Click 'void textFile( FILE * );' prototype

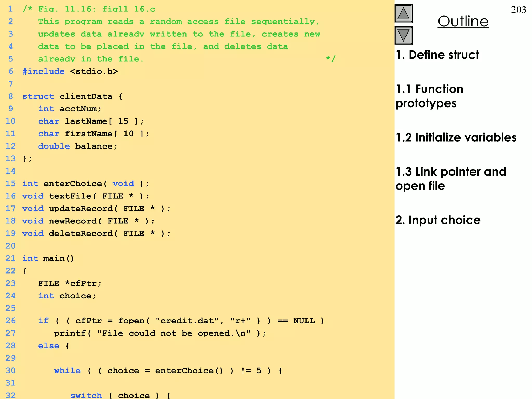pyautogui.click(x=86, y=196)
